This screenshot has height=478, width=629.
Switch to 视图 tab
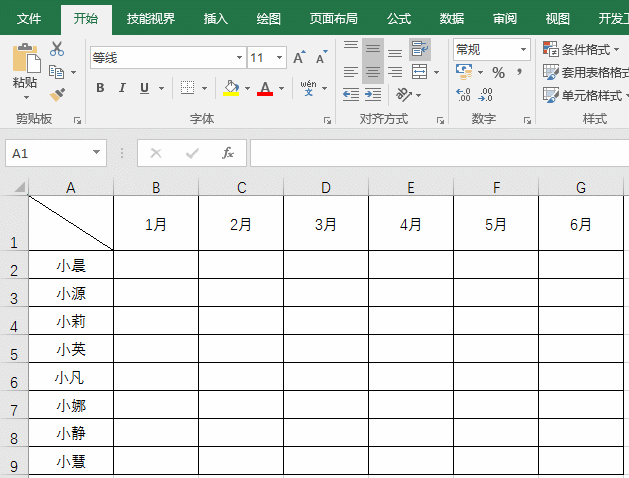558,18
